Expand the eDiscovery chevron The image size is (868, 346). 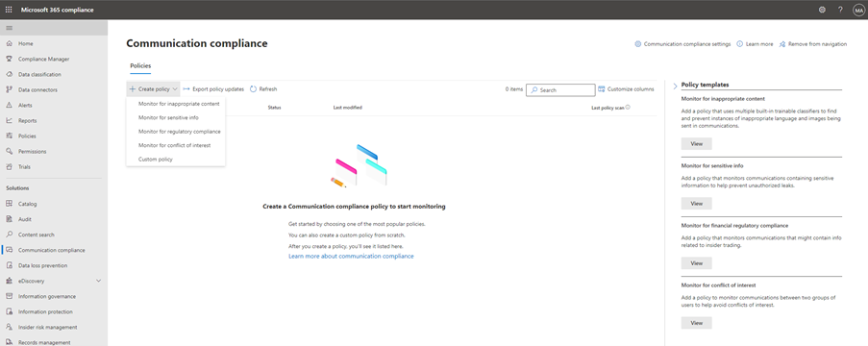coord(99,281)
